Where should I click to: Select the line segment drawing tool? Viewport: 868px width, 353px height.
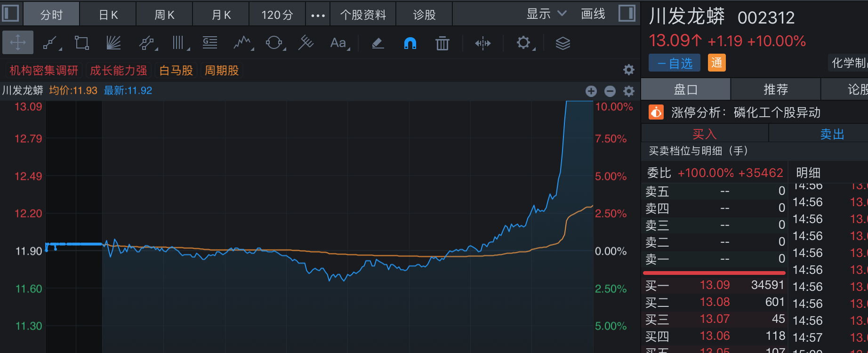pos(50,43)
